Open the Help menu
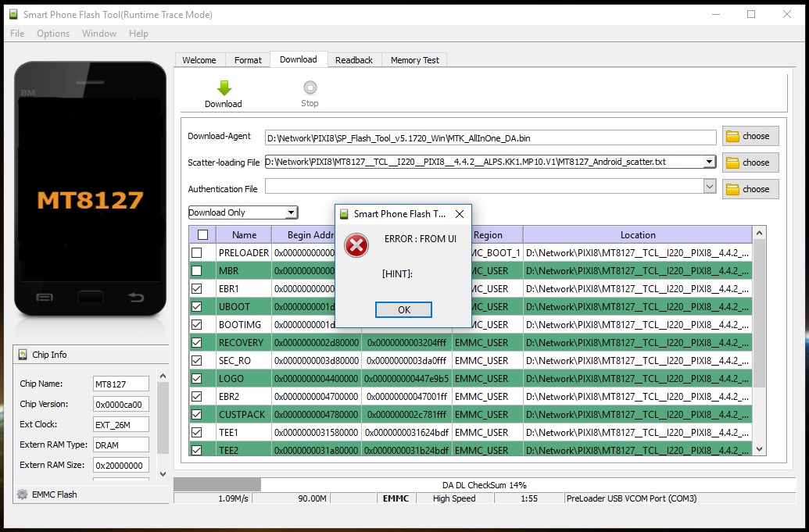This screenshot has height=532, width=809. [x=138, y=33]
